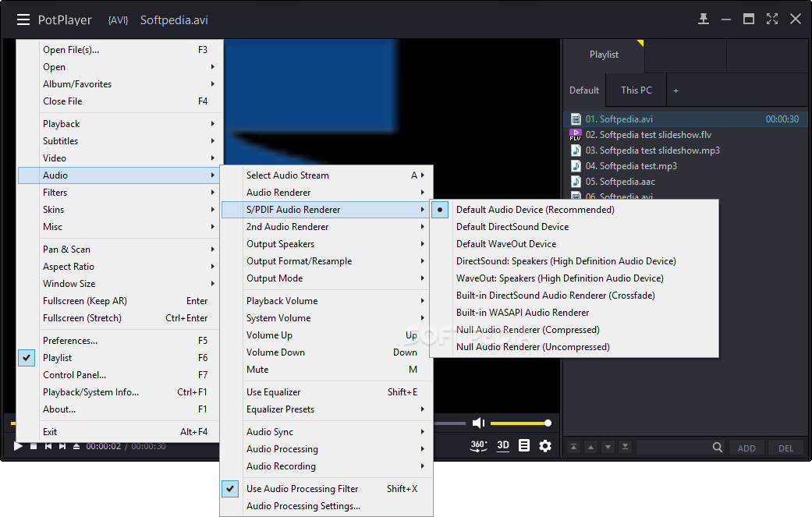The width and height of the screenshot is (812, 517).
Task: Move the playlist item to top
Action: (x=574, y=447)
